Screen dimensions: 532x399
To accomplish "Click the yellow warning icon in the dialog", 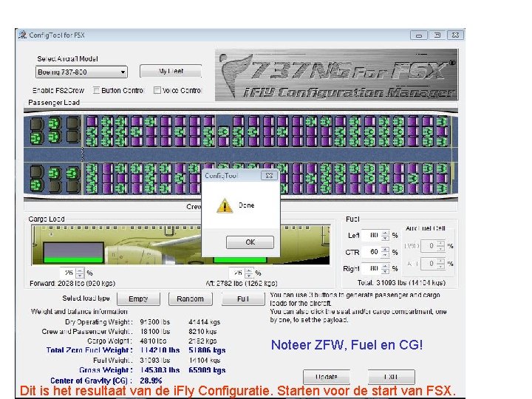I will click(225, 206).
